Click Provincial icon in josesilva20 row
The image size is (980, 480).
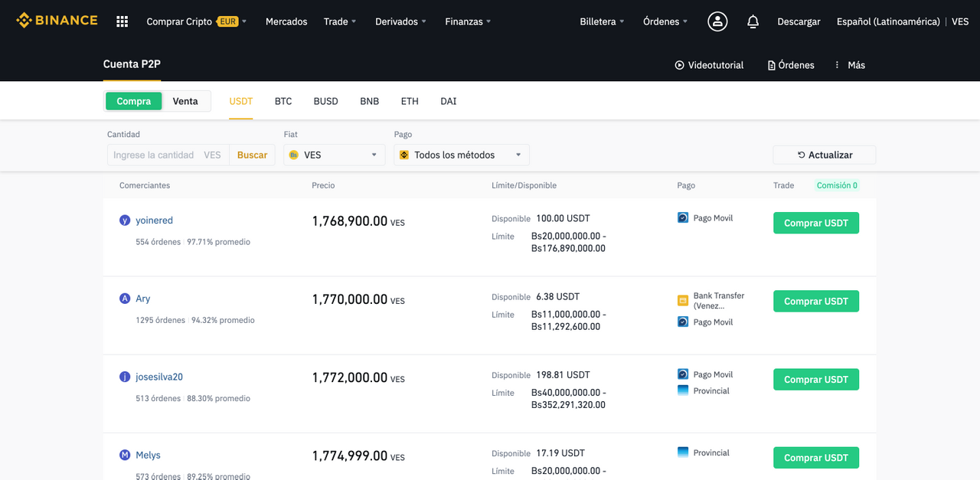click(683, 390)
